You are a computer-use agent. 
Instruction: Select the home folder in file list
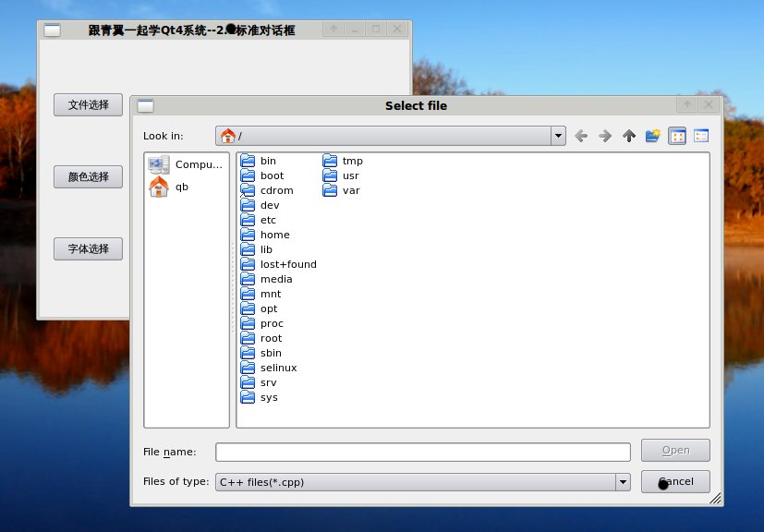tap(274, 235)
